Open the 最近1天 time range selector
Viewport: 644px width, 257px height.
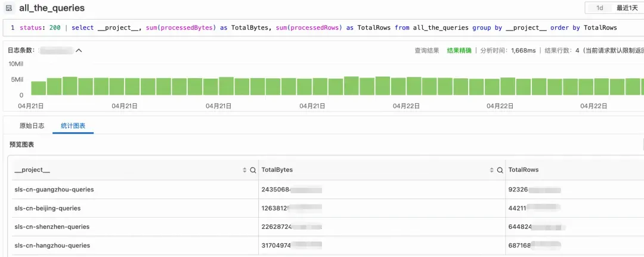coord(627,8)
